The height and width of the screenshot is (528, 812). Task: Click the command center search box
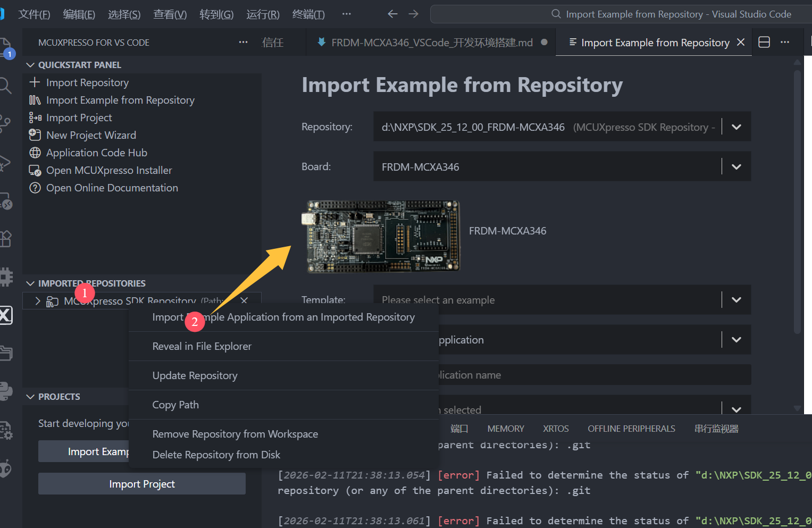click(621, 14)
